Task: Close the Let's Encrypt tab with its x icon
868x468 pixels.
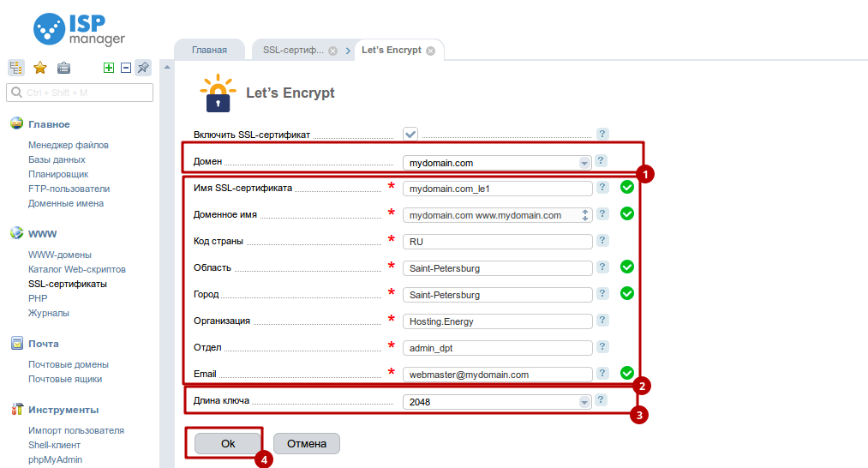Action: 430,51
